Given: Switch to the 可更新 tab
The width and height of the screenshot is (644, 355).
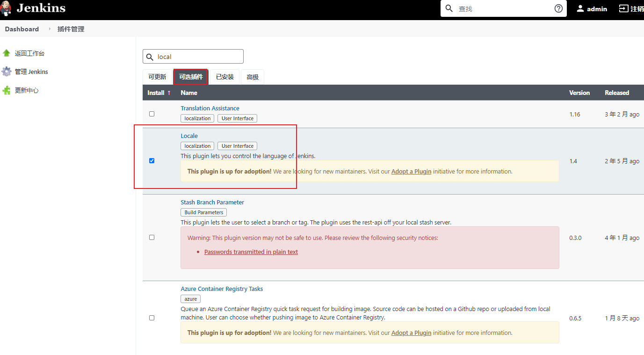Looking at the screenshot, I should [157, 77].
